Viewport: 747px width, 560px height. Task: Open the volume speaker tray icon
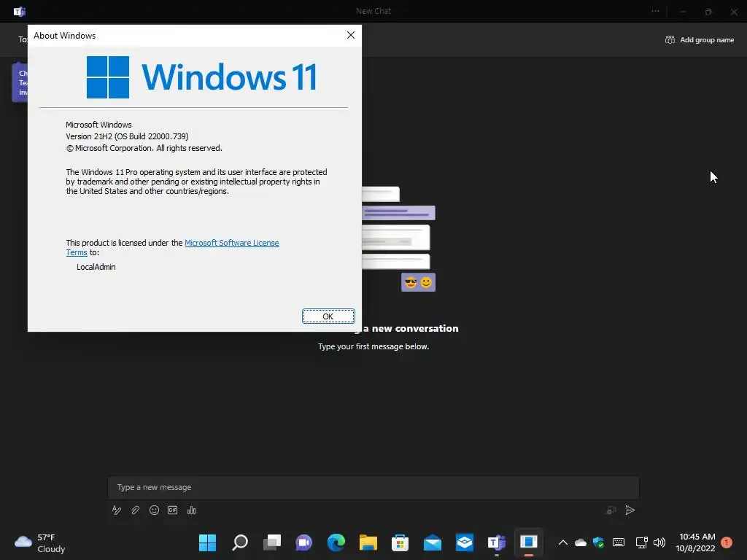[x=659, y=542]
